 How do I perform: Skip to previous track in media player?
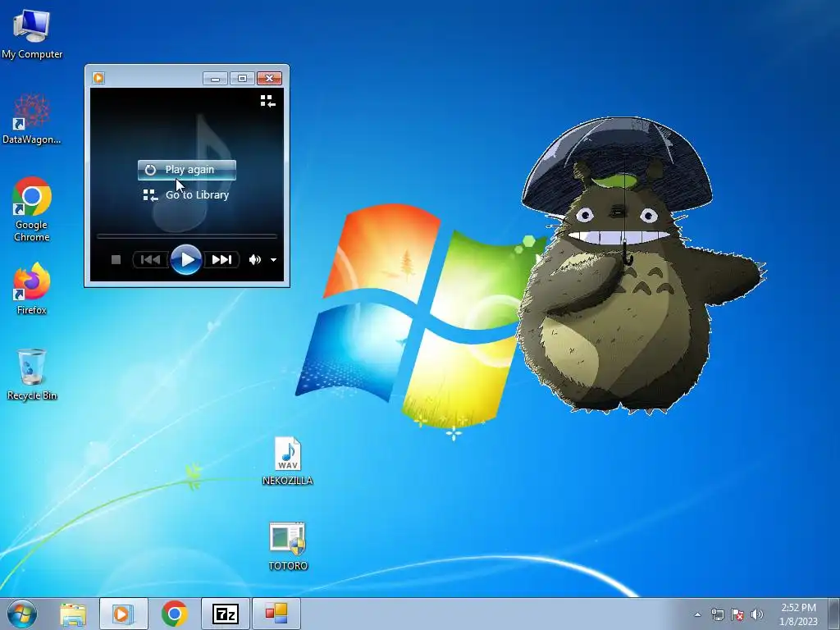[x=151, y=260]
